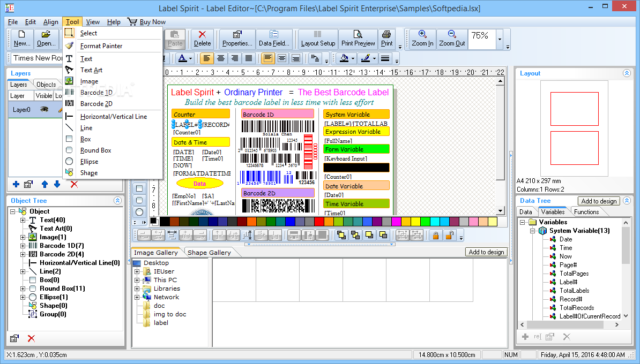The image size is (640, 364).
Task: Open Properties from the toolbar
Action: pyautogui.click(x=237, y=39)
